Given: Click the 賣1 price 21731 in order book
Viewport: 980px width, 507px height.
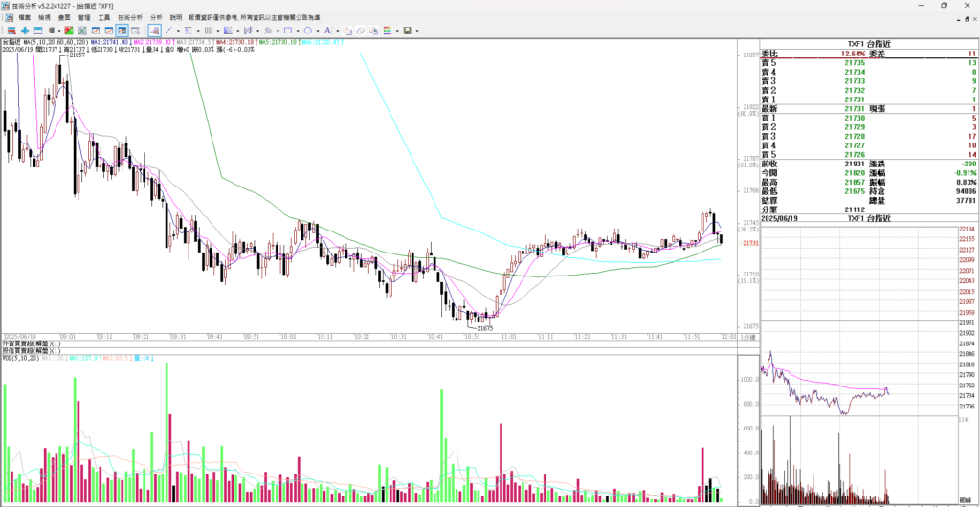Looking at the screenshot, I should point(855,99).
